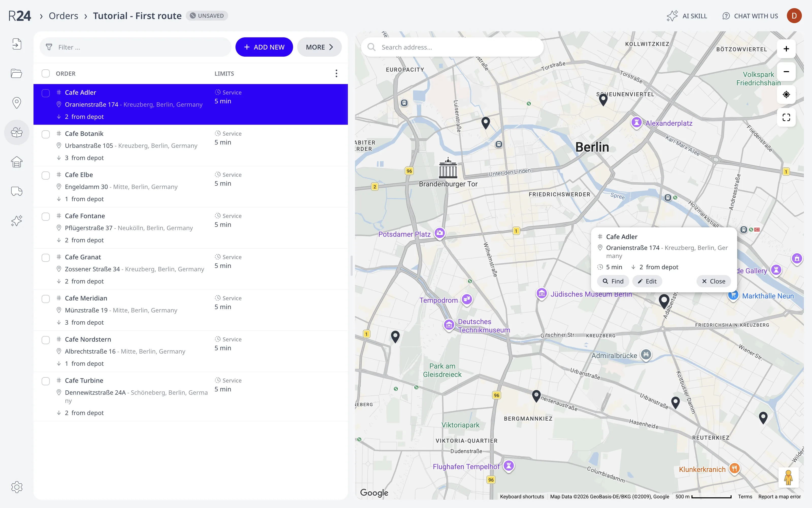This screenshot has width=812, height=508.
Task: Click the UNSAVED status badge
Action: [x=207, y=16]
